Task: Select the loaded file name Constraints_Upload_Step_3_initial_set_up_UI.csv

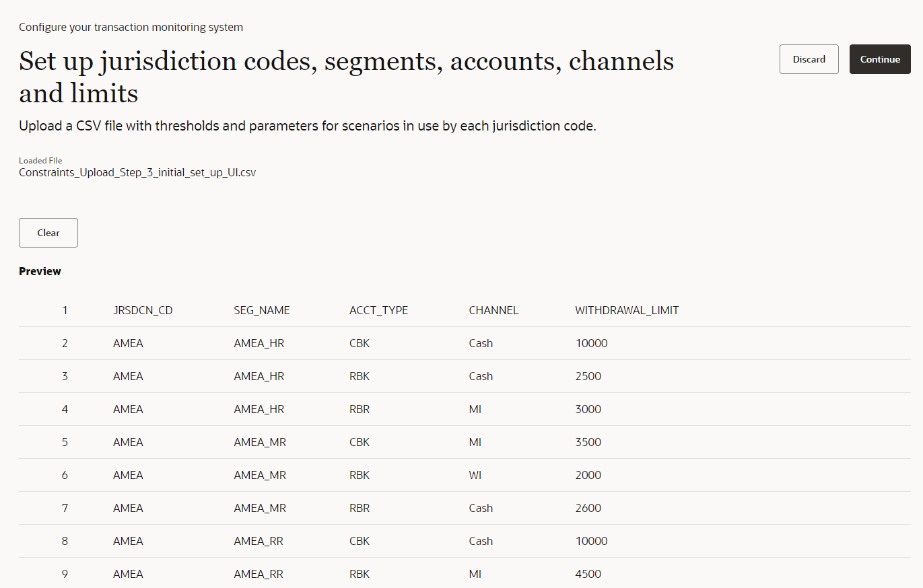Action: (x=137, y=172)
